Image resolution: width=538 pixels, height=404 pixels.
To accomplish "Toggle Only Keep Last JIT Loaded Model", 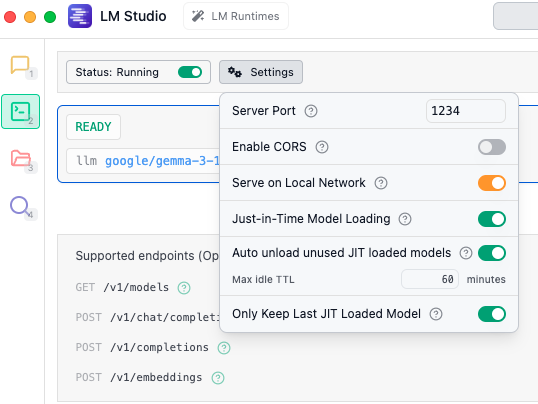I will (492, 314).
